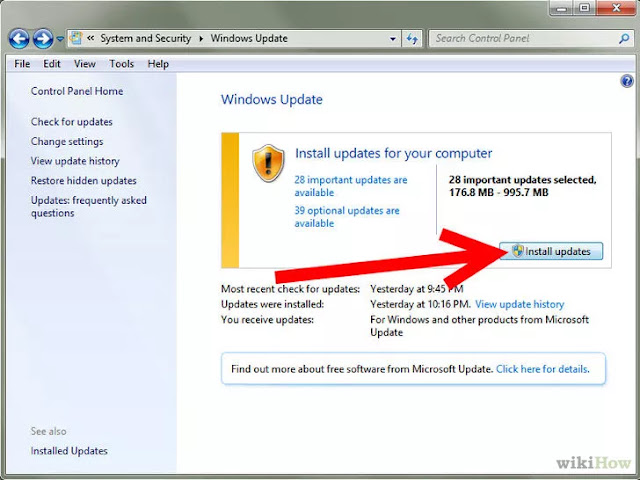The height and width of the screenshot is (480, 640).
Task: Open Change settings in sidebar
Action: point(67,141)
